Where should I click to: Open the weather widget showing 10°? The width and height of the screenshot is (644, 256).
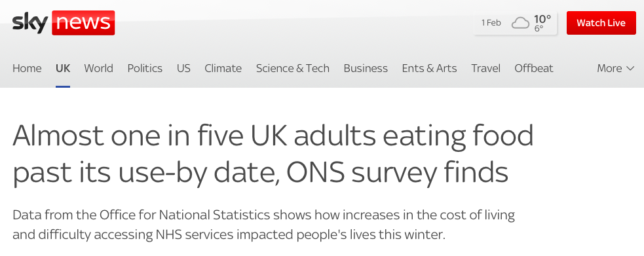coord(515,23)
